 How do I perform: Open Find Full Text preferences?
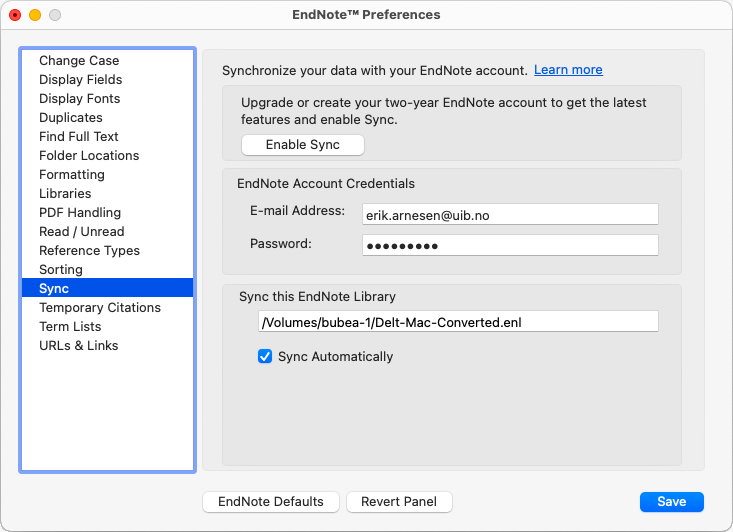click(107, 137)
